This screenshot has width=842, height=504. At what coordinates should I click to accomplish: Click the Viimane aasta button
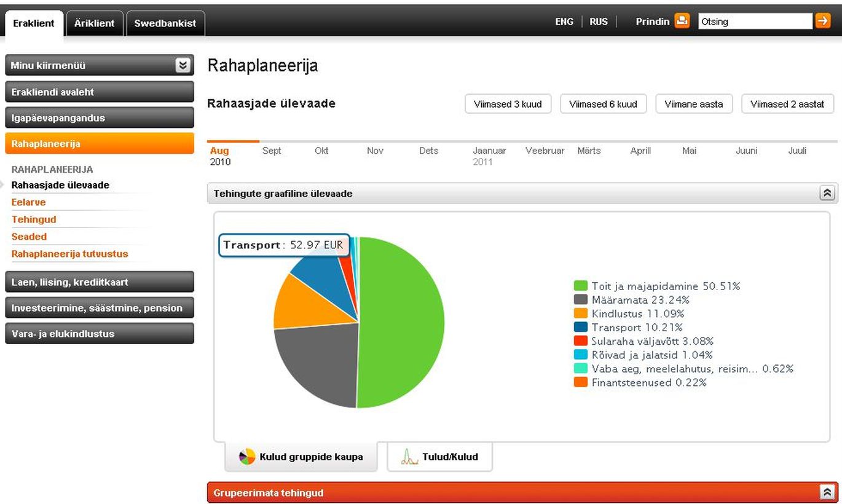(x=694, y=104)
